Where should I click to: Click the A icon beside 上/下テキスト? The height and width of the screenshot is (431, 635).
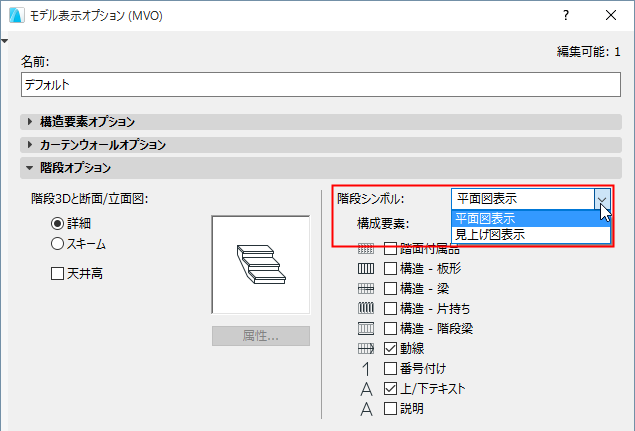(x=366, y=389)
